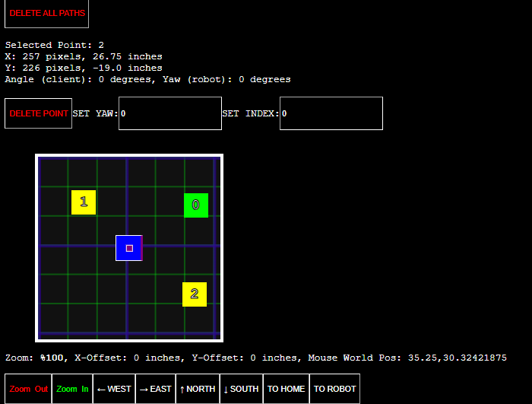Click the TO HOME button
The height and width of the screenshot is (404, 532).
pyautogui.click(x=287, y=389)
